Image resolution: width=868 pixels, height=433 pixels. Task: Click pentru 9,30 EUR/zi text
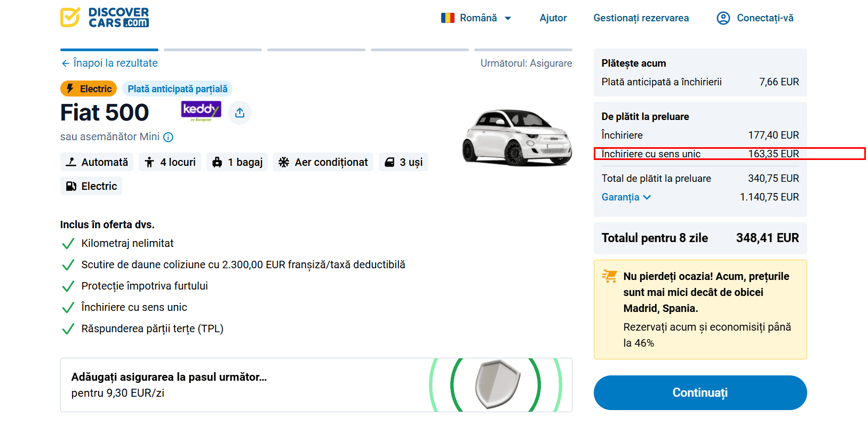pos(118,393)
